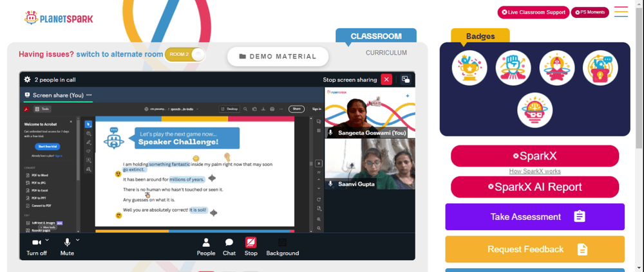Image resolution: width=644 pixels, height=272 pixels.
Task: Click the search icon in Acrobat top bar
Action: pyautogui.click(x=245, y=109)
